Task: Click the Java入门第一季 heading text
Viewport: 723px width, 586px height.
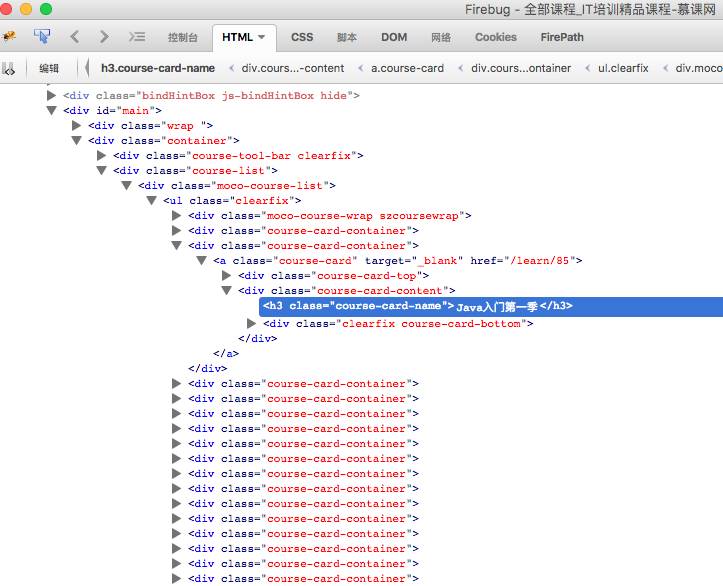Action: point(497,307)
